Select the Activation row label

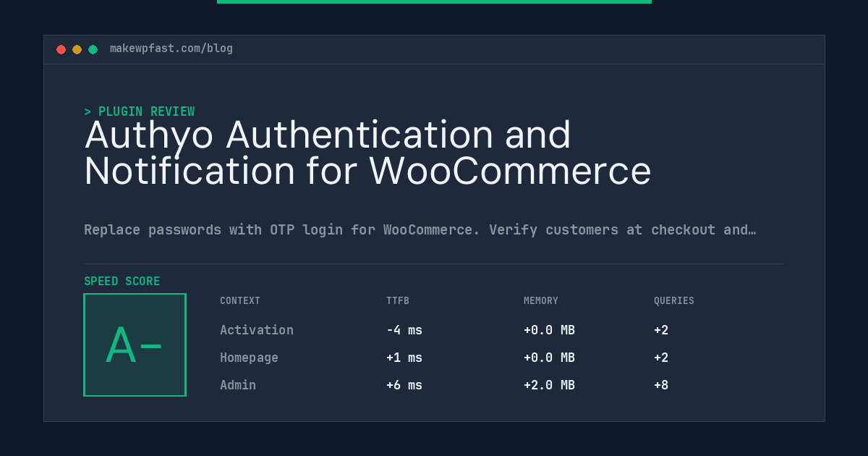[257, 330]
